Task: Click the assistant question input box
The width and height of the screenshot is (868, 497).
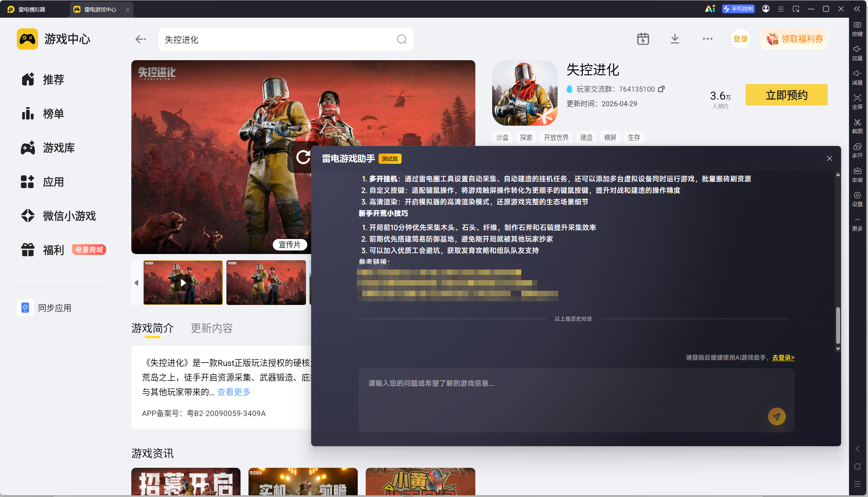Action: click(x=576, y=400)
